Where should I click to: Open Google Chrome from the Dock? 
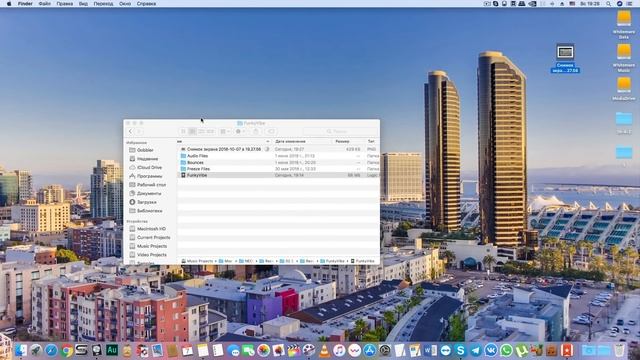pyautogui.click(x=67, y=350)
